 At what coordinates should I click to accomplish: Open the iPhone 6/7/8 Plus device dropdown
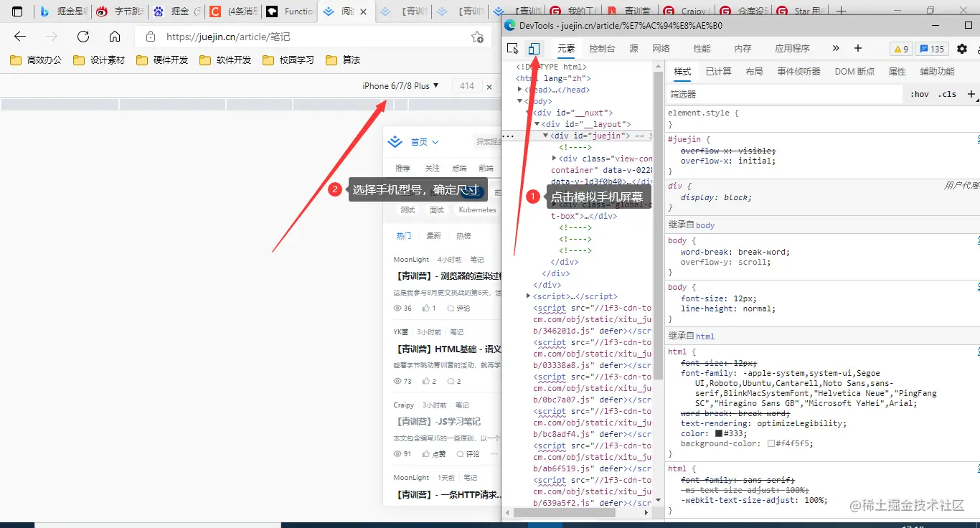click(x=400, y=86)
